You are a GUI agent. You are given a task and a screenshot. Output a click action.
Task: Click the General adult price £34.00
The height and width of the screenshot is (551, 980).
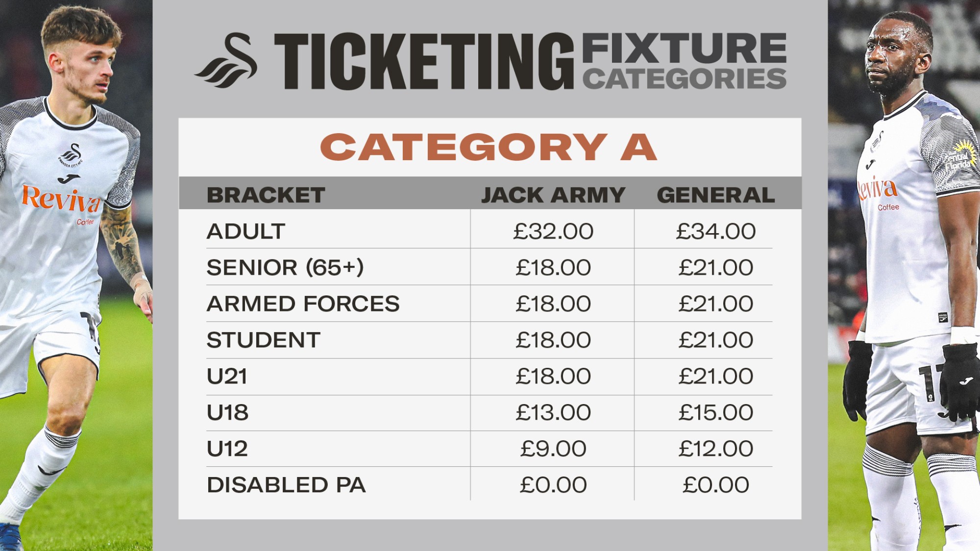tap(715, 231)
